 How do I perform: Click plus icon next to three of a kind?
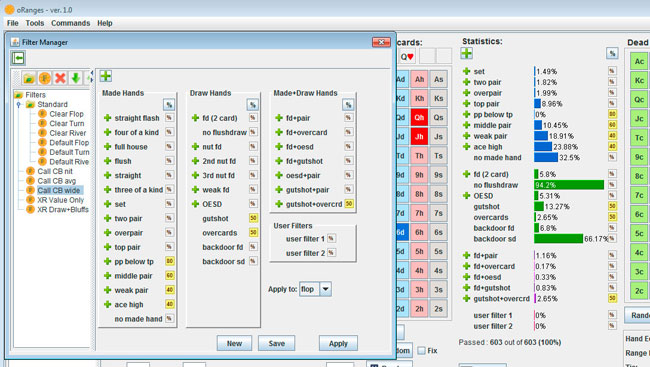coord(107,190)
